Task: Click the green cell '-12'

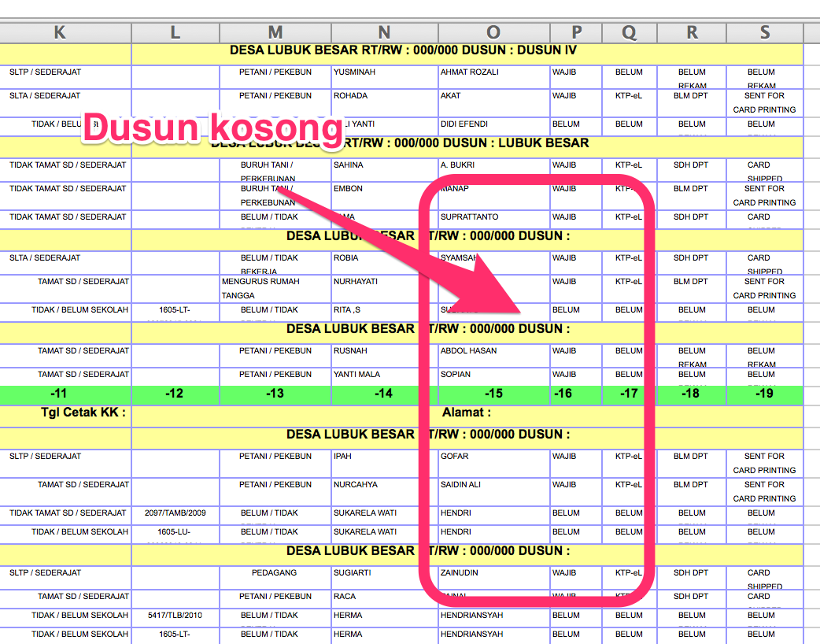Action: click(175, 395)
